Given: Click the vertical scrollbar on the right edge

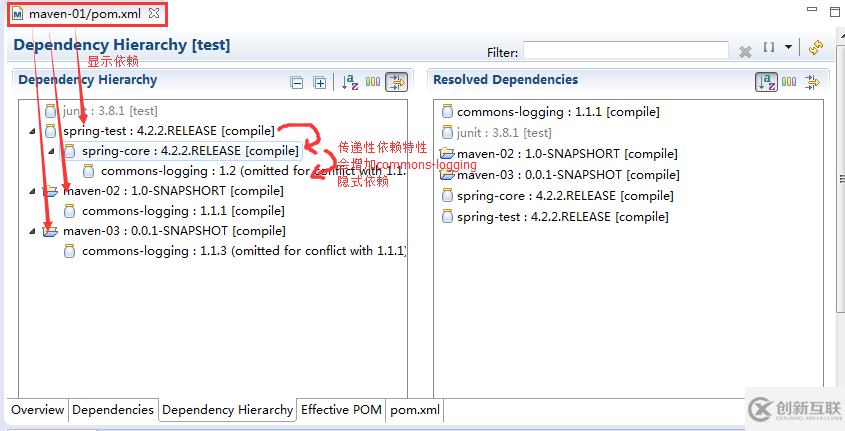Looking at the screenshot, I should (x=841, y=179).
